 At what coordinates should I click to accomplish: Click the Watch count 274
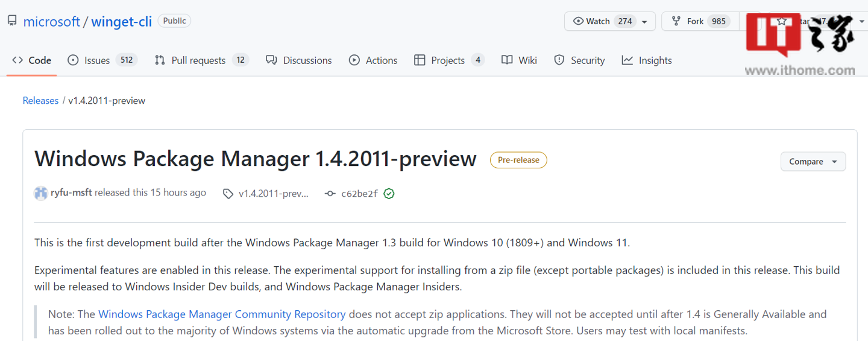[x=625, y=21]
